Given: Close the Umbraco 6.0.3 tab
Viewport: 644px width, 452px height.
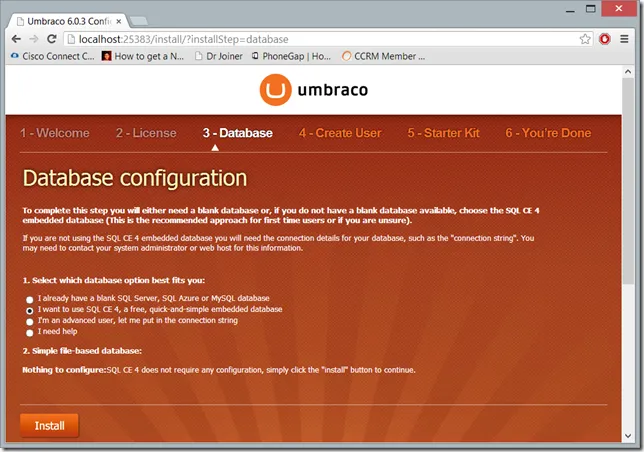Looking at the screenshot, I should [119, 21].
